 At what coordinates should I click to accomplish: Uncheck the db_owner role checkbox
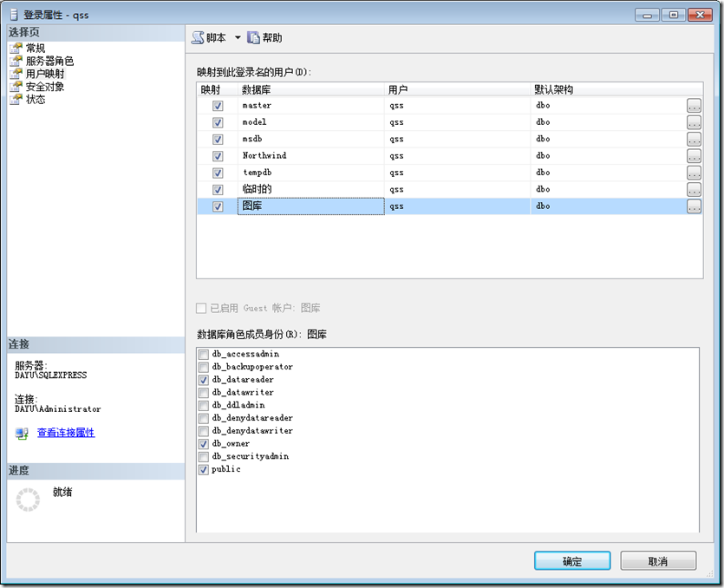204,444
